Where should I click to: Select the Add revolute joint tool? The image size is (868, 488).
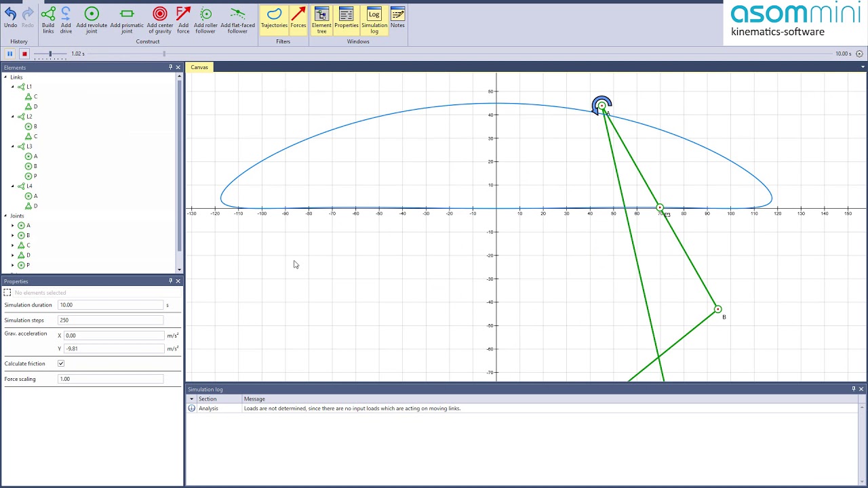(92, 20)
